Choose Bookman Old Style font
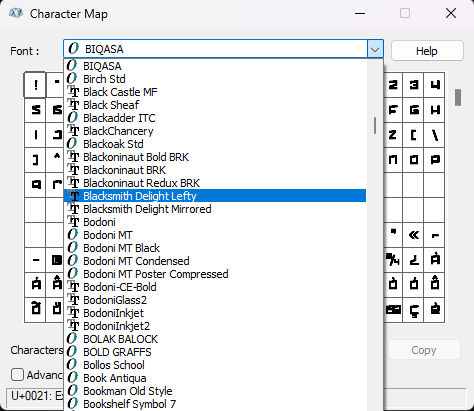This screenshot has width=474, height=411. pyautogui.click(x=215, y=391)
